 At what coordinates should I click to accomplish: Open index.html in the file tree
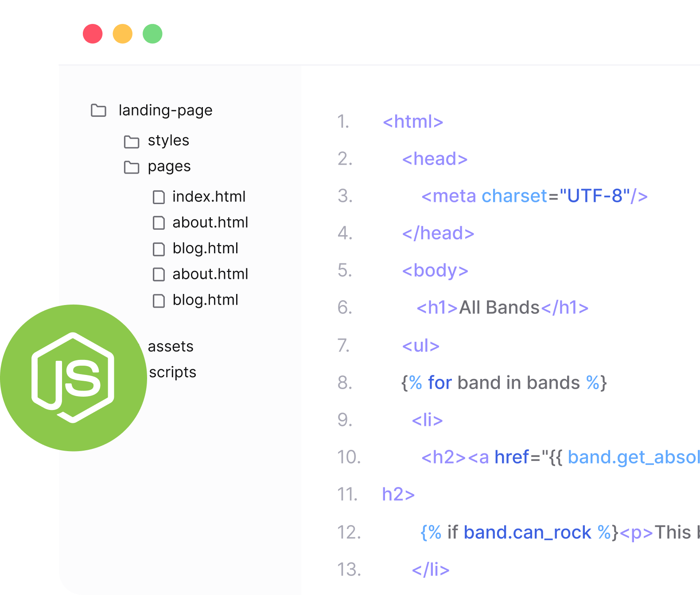point(209,197)
